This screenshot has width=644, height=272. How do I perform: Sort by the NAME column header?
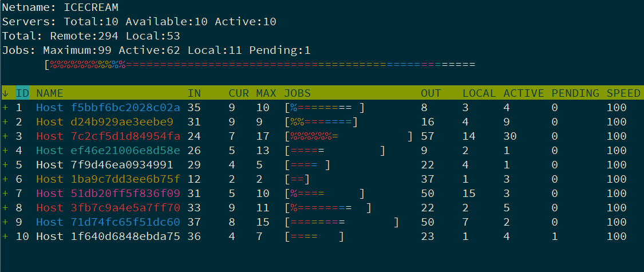point(50,93)
